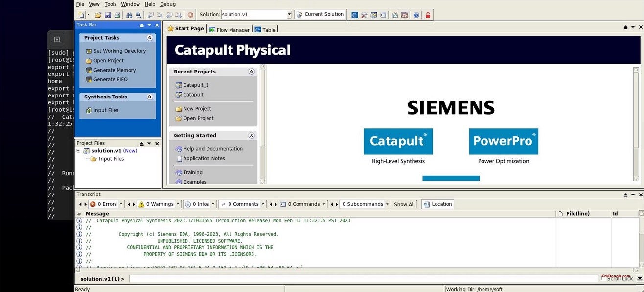
Task: Toggle the Location button in the Transcript bar
Action: (x=437, y=204)
